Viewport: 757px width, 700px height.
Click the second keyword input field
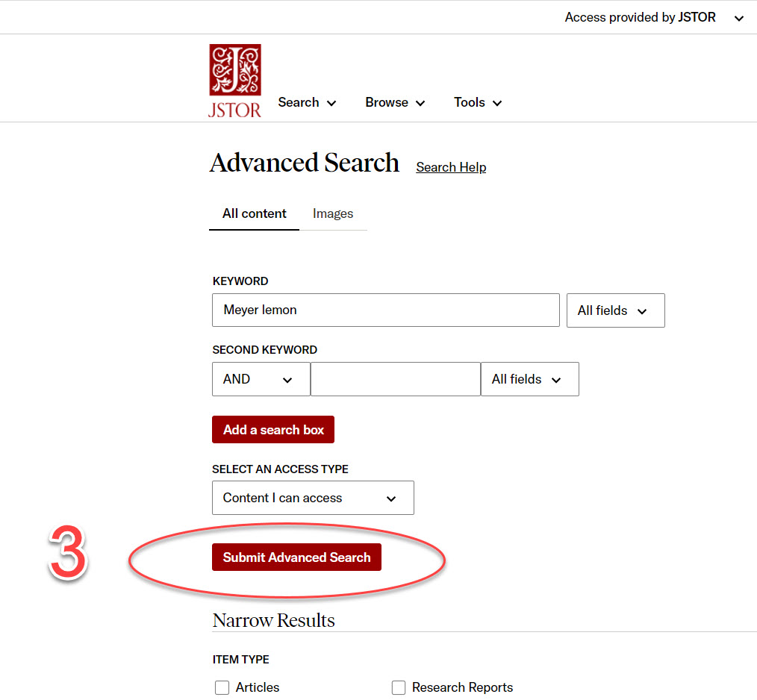[x=395, y=379]
